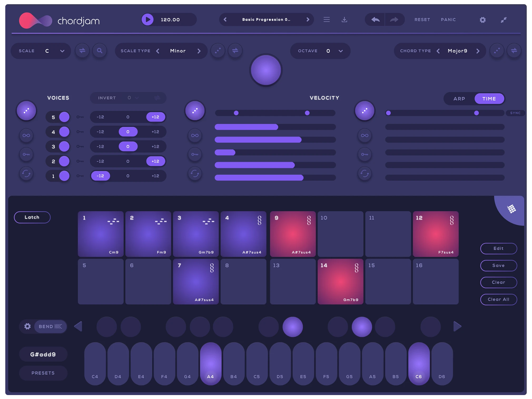Switch to the TIME tab
The width and height of the screenshot is (532, 399).
489,99
